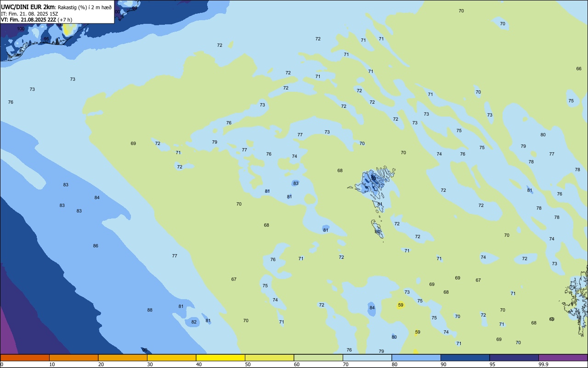Click the '60' legend tick label
This screenshot has height=368, width=588.
(x=297, y=364)
